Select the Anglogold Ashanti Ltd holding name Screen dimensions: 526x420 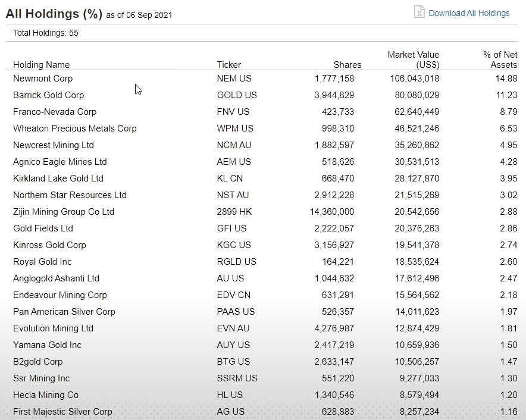[56, 278]
